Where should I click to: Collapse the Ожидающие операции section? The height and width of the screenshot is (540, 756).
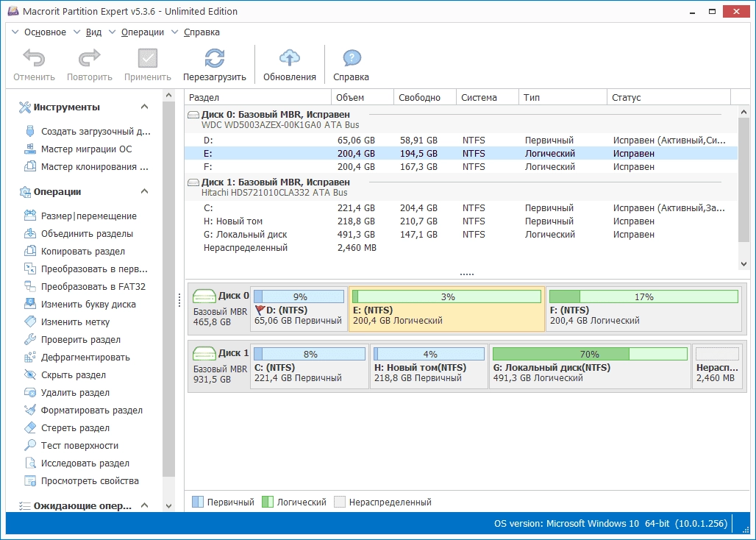click(x=144, y=505)
